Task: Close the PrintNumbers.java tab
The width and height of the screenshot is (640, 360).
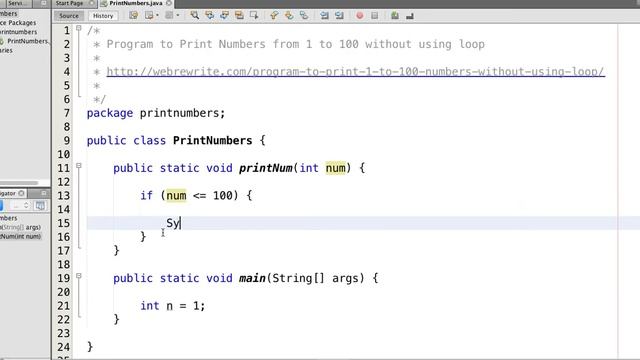Action: click(x=169, y=3)
